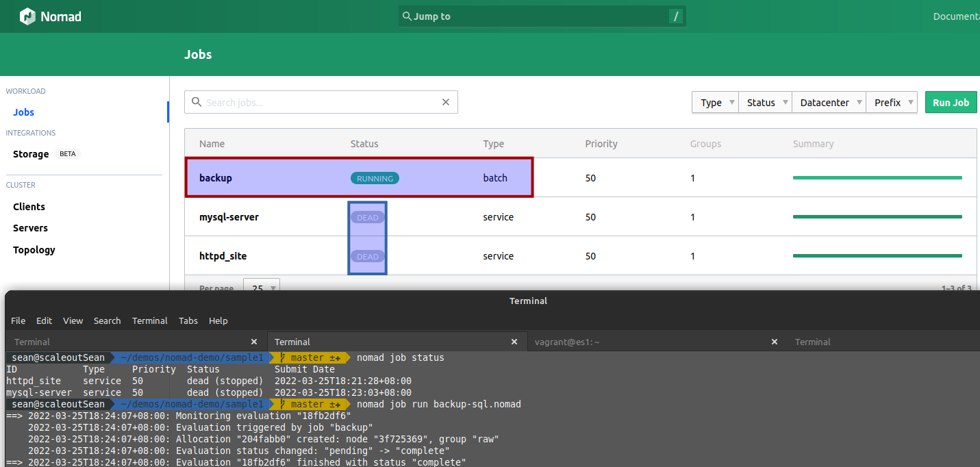Open Topology in the sidebar
The height and width of the screenshot is (467, 980).
click(x=34, y=250)
